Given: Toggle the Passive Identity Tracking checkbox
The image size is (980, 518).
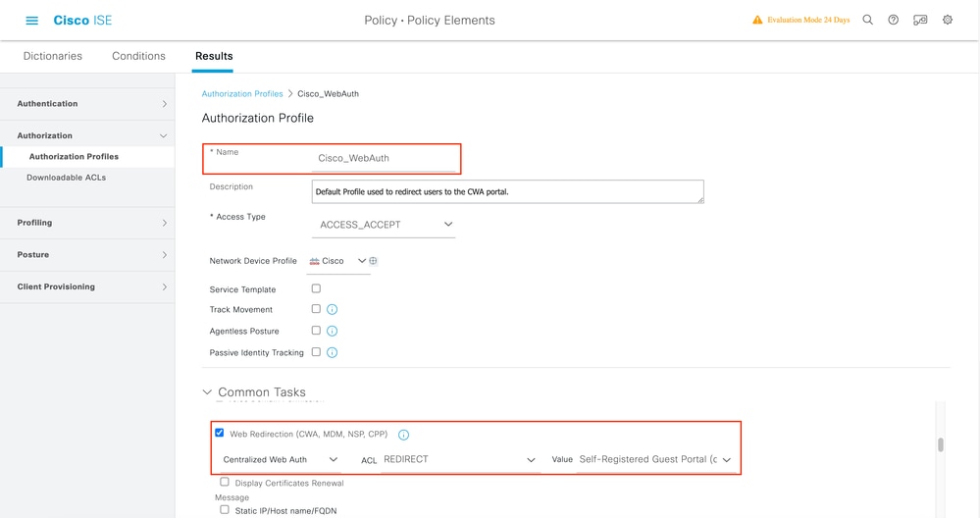Looking at the screenshot, I should click(x=316, y=352).
